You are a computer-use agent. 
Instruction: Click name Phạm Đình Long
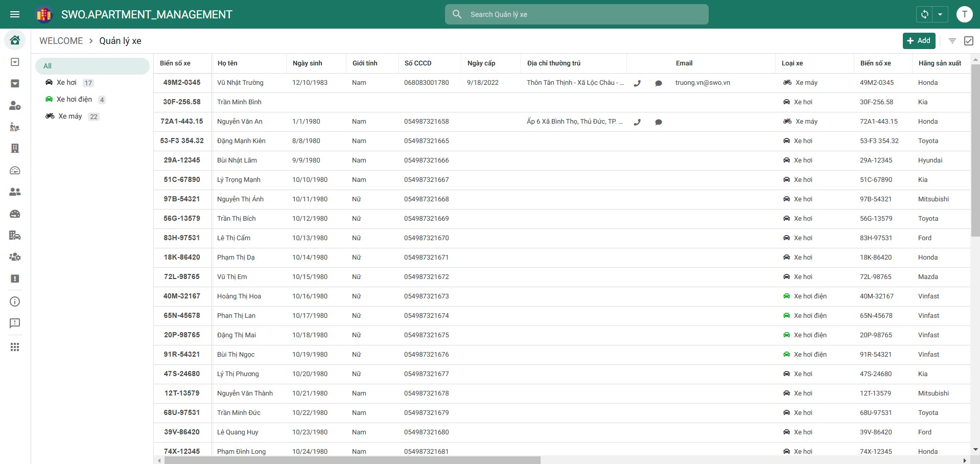click(241, 452)
